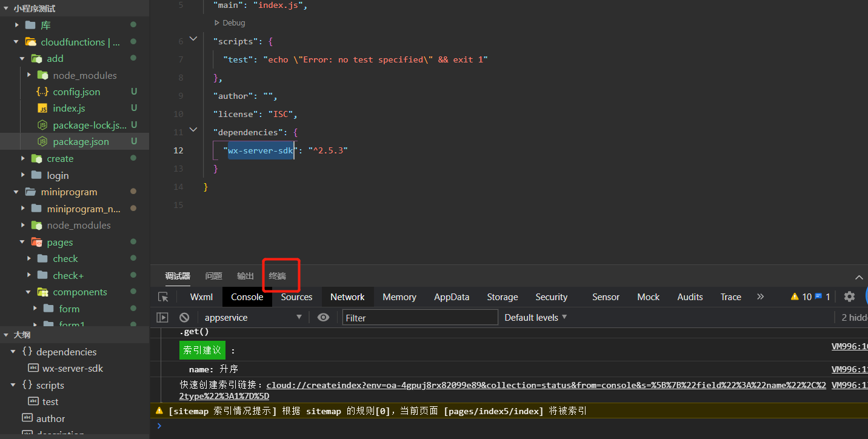Open the Default levels dropdown
Viewport: 868px width, 439px height.
point(535,317)
